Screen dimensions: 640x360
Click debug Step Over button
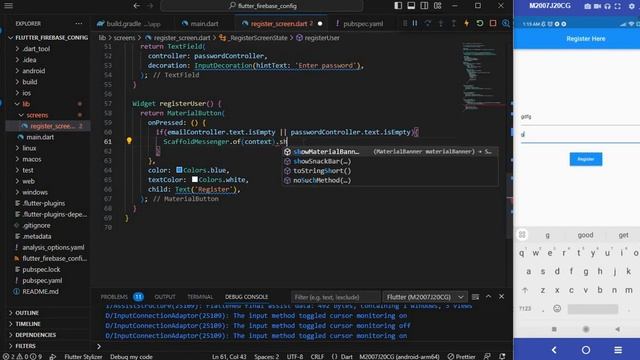click(428, 23)
